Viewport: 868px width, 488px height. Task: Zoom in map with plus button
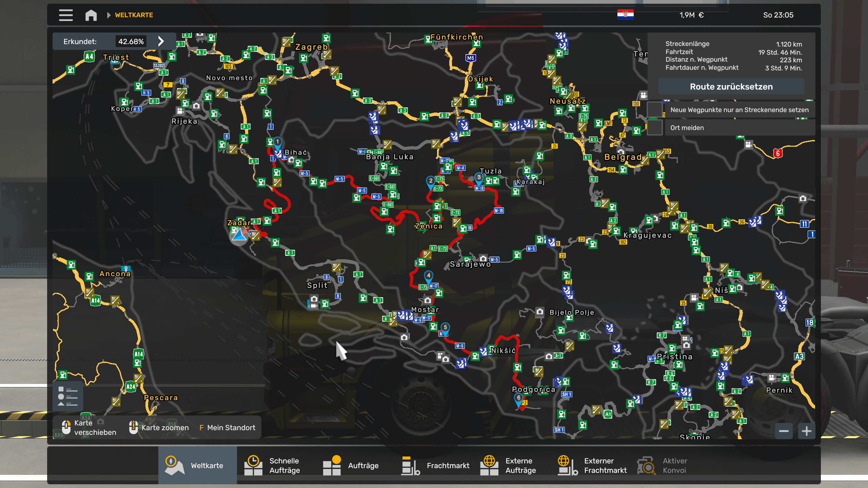click(x=806, y=431)
